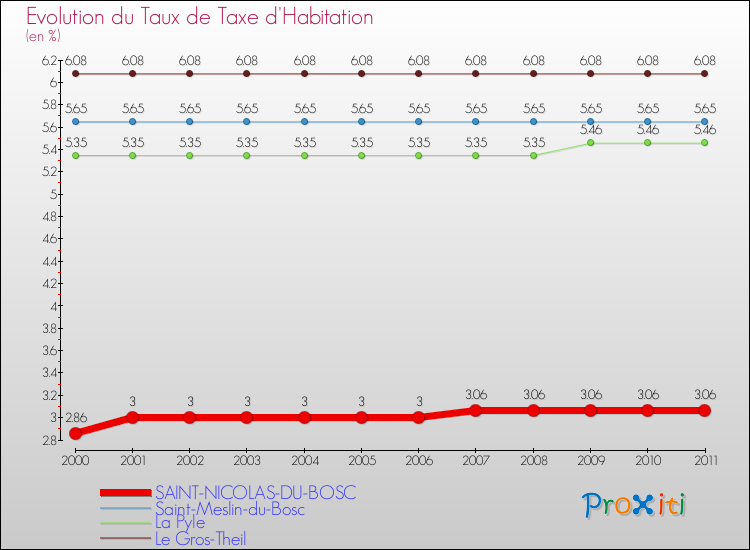The image size is (750, 550).
Task: Click the 2011 x-axis year label
Action: (x=705, y=461)
